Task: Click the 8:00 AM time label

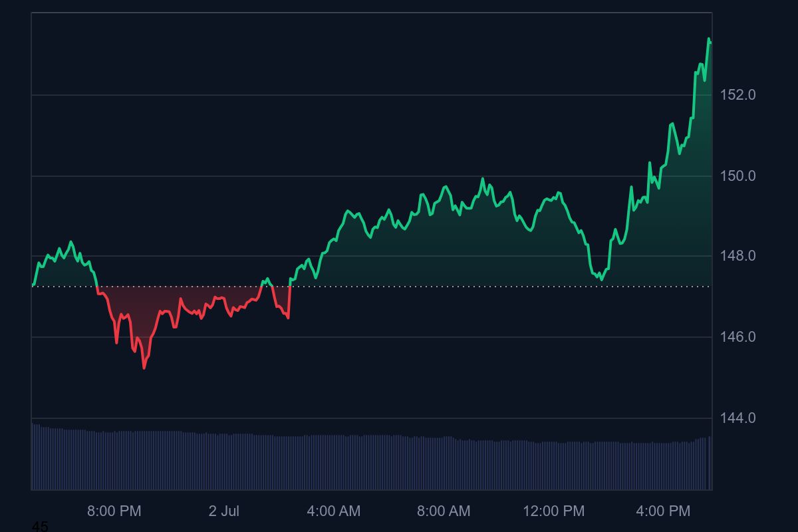Action: pyautogui.click(x=444, y=511)
